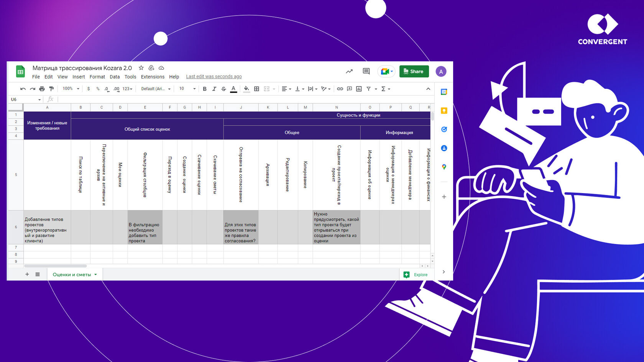Open the activity dashboard trend icon
Viewport: 644px width, 362px height.
(x=349, y=71)
